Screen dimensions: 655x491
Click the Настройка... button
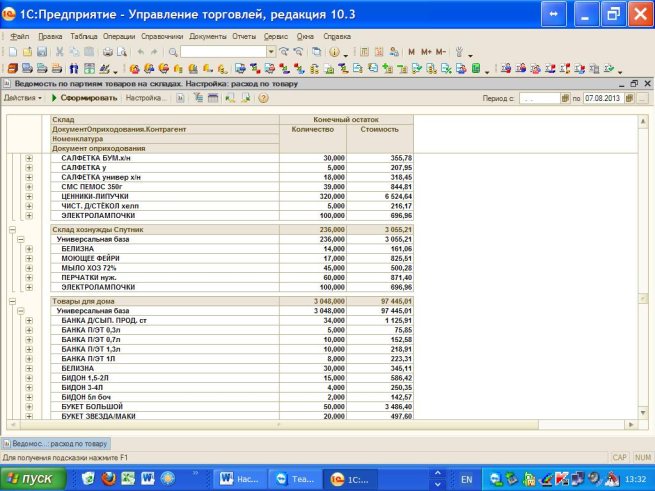point(146,98)
